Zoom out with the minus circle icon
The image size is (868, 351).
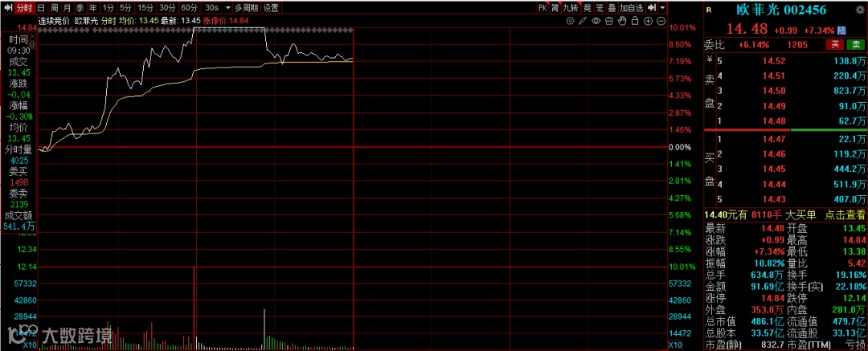tap(661, 21)
